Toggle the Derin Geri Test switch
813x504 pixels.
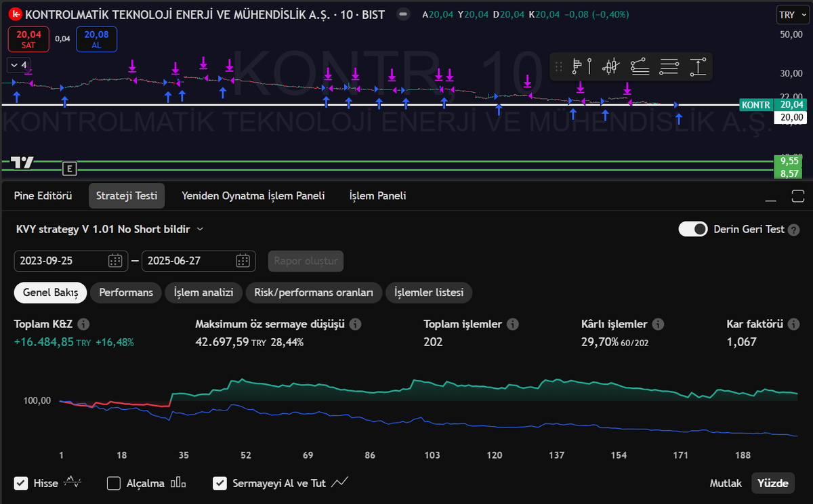tap(693, 229)
